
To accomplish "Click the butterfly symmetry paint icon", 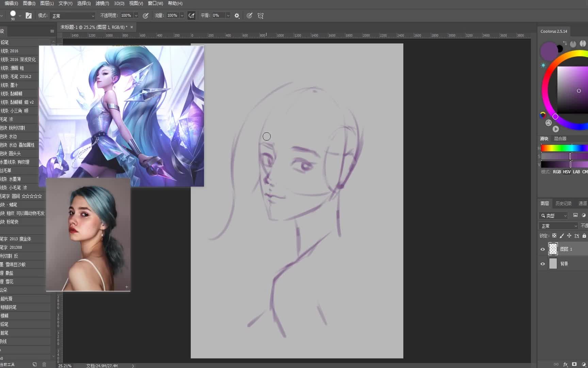I will coord(261,16).
